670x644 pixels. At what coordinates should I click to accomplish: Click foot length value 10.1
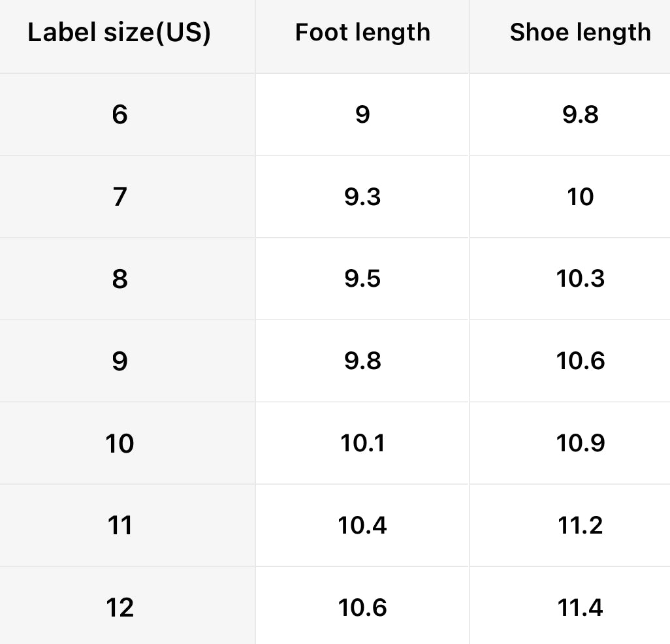[x=362, y=443]
